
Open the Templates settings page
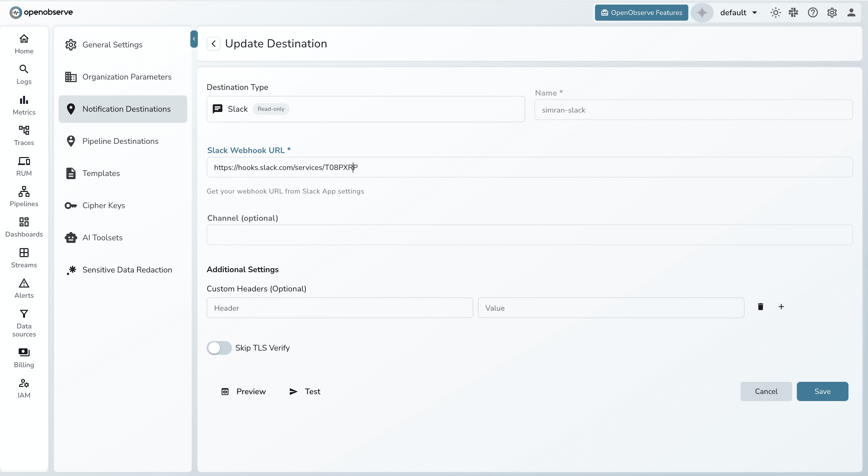[x=101, y=173]
